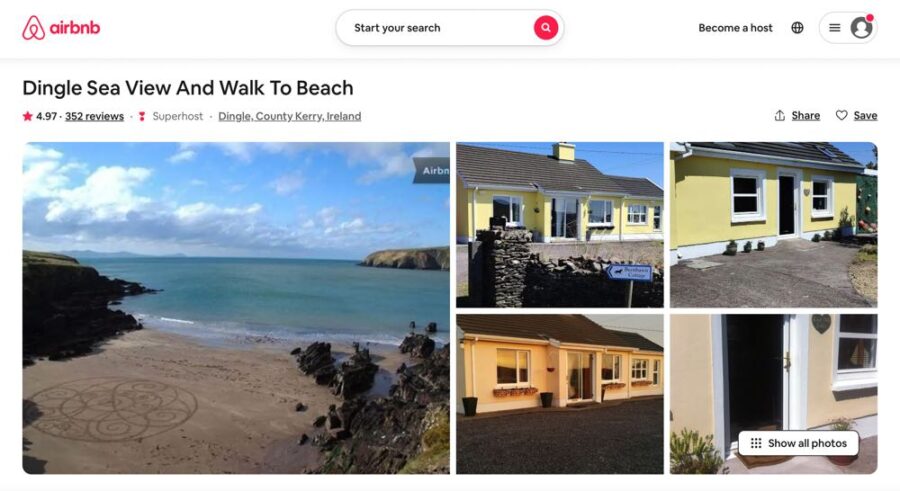Click the user profile avatar
This screenshot has height=491, width=900.
(x=861, y=28)
